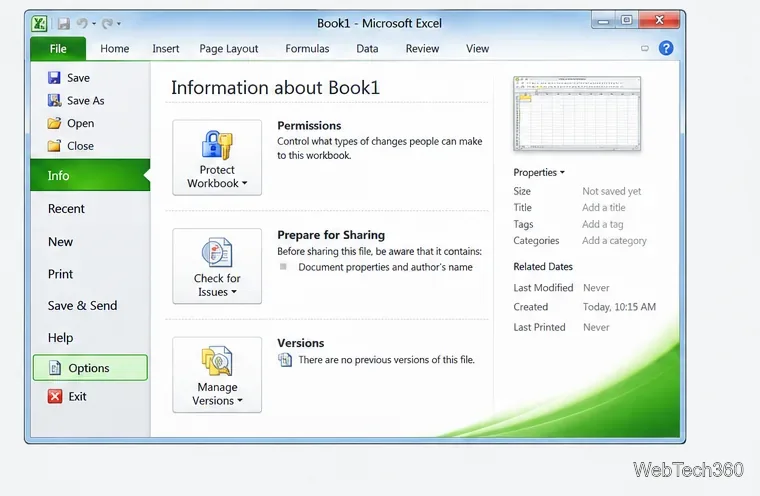760x496 pixels.
Task: Open the Check for Issues dropdown button
Action: coord(217,266)
